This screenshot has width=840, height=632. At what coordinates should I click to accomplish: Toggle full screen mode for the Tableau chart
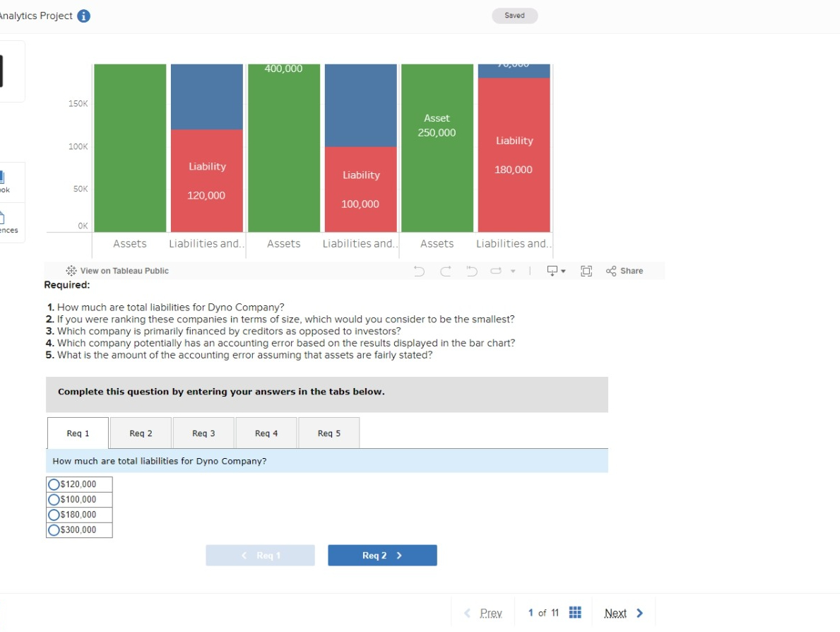(586, 270)
